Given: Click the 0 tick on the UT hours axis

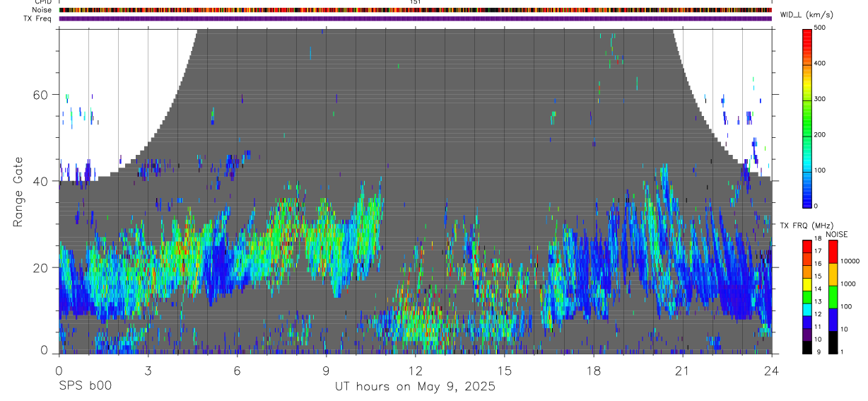Looking at the screenshot, I should pos(59,370).
